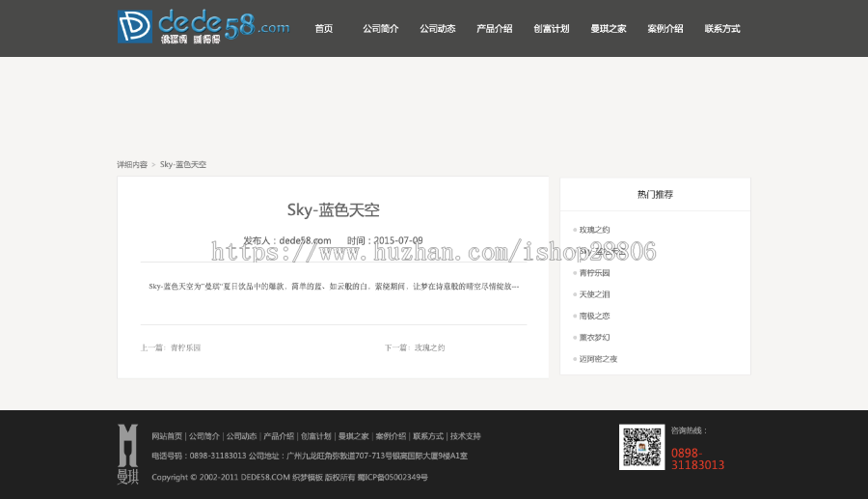
Task: Click the publish date 2015-07-09
Action: (x=398, y=240)
